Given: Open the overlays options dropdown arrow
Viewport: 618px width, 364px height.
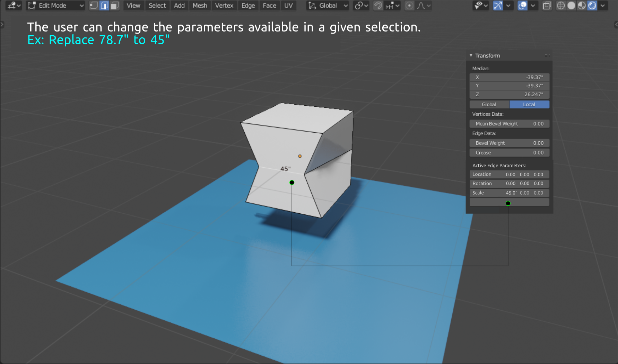Looking at the screenshot, I should click(533, 6).
